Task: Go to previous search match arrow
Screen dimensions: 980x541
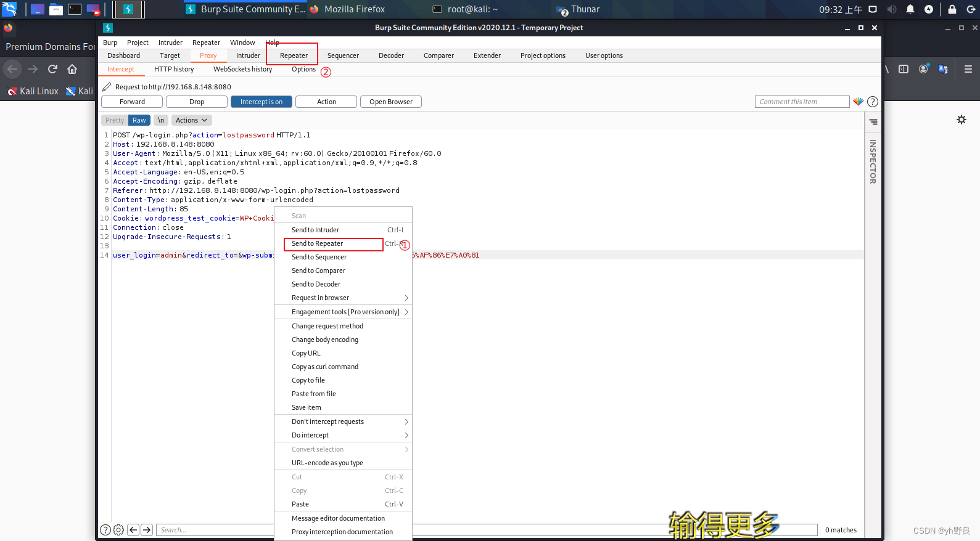Action: [133, 530]
